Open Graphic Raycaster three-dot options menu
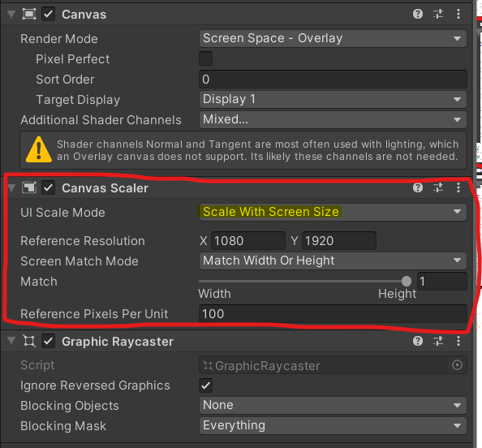The image size is (482, 448). coord(458,341)
